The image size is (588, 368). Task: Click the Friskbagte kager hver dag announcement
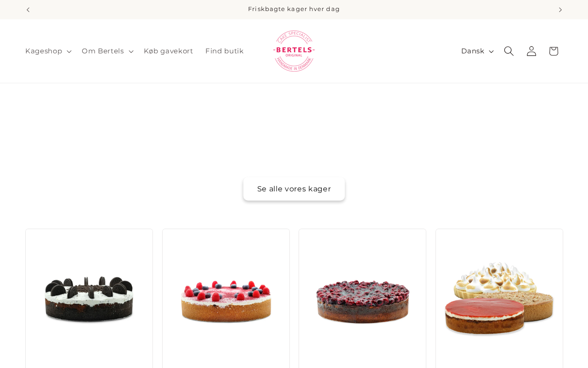pyautogui.click(x=294, y=9)
